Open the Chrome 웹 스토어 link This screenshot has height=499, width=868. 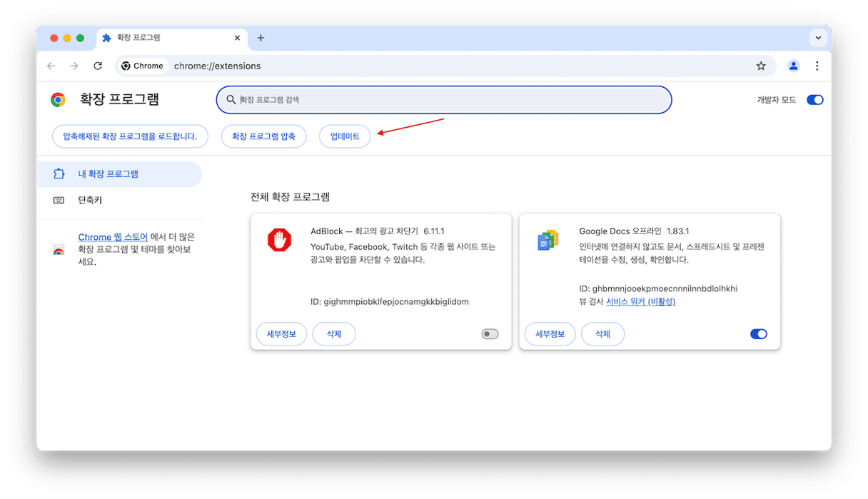[113, 237]
